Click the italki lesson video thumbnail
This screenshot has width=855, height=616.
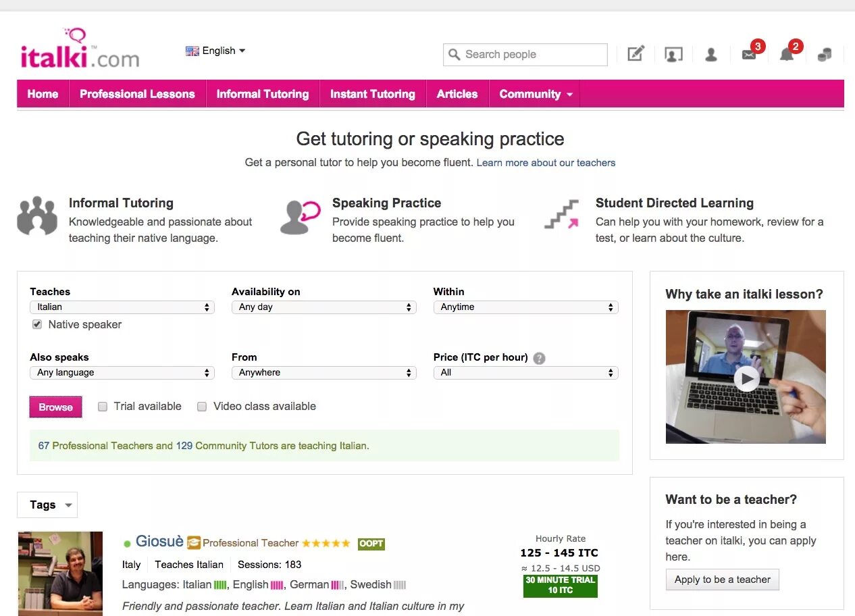(746, 377)
